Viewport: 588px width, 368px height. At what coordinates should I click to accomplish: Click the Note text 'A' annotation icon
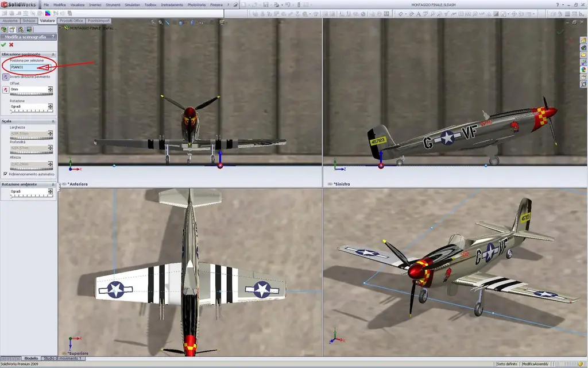418,14
